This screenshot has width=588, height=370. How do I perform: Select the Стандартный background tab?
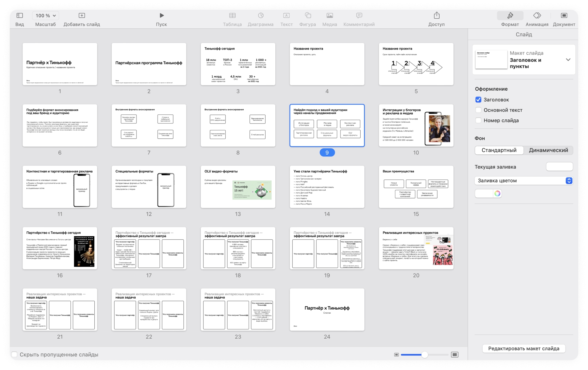(x=499, y=150)
